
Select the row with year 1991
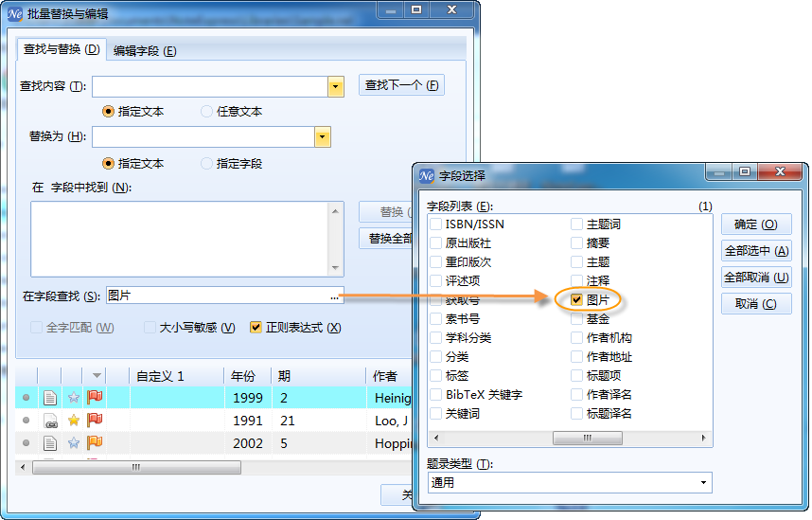coord(213,421)
